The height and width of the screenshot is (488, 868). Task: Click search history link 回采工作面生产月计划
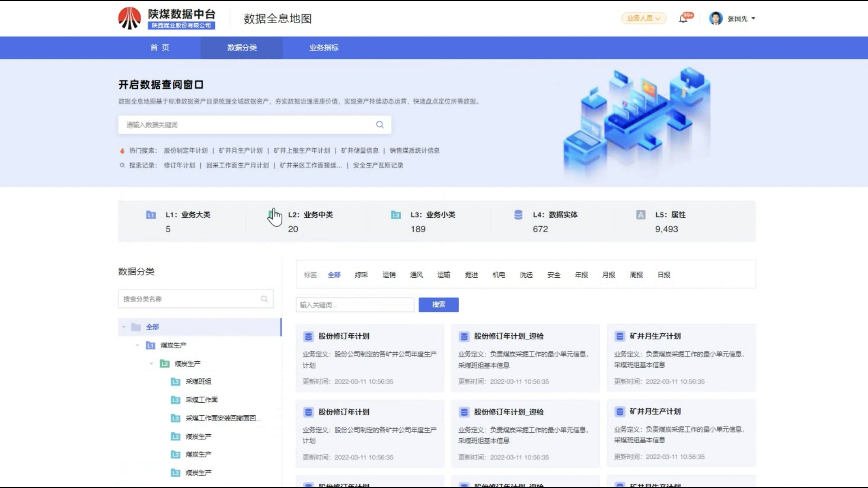[237, 165]
